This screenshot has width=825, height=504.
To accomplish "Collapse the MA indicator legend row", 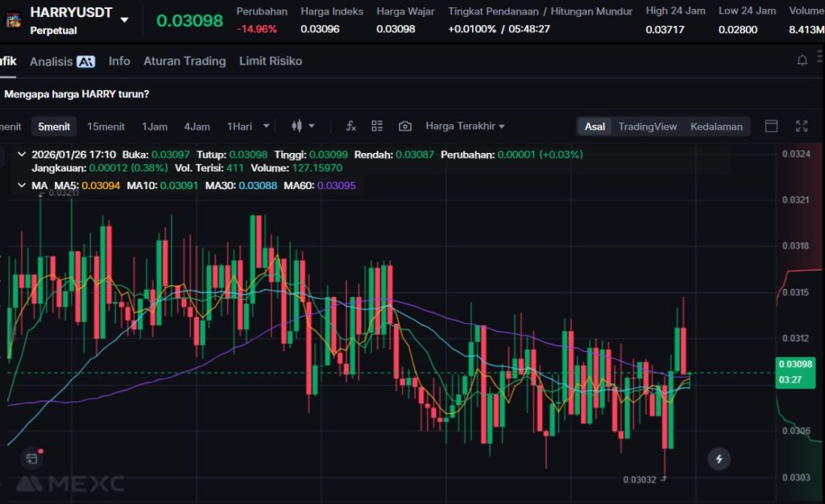I will [21, 186].
